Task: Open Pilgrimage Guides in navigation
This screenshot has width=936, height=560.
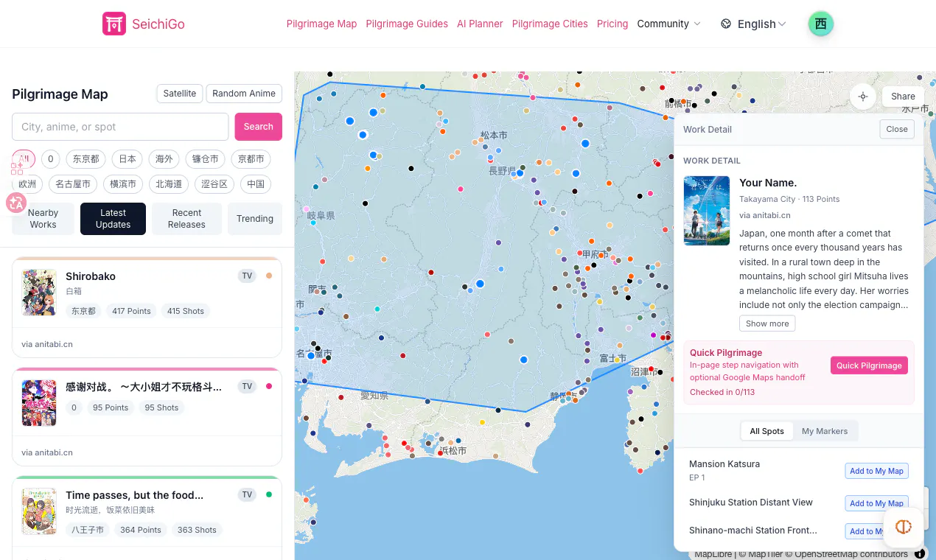Action: 407,24
